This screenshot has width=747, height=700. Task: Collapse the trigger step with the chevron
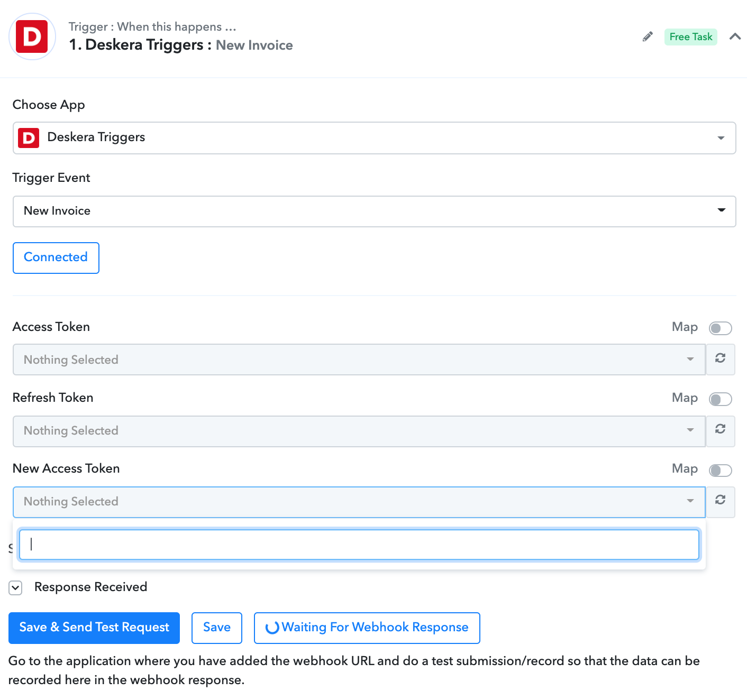[735, 36]
